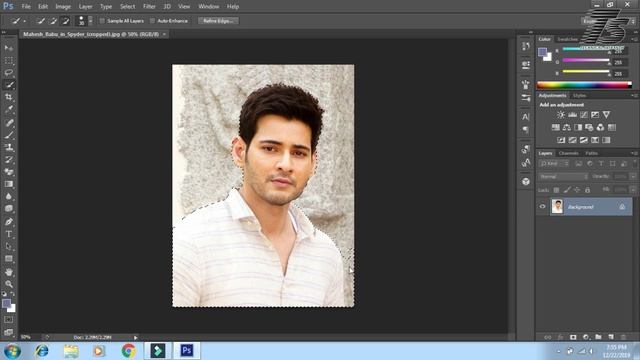640x360 pixels.
Task: Add a Color Balance adjustment
Action: pos(567,127)
